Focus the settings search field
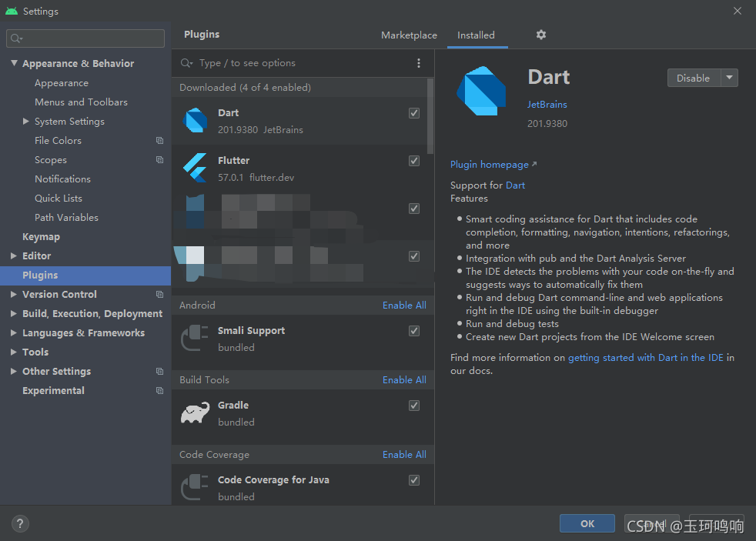The image size is (756, 541). tap(85, 38)
